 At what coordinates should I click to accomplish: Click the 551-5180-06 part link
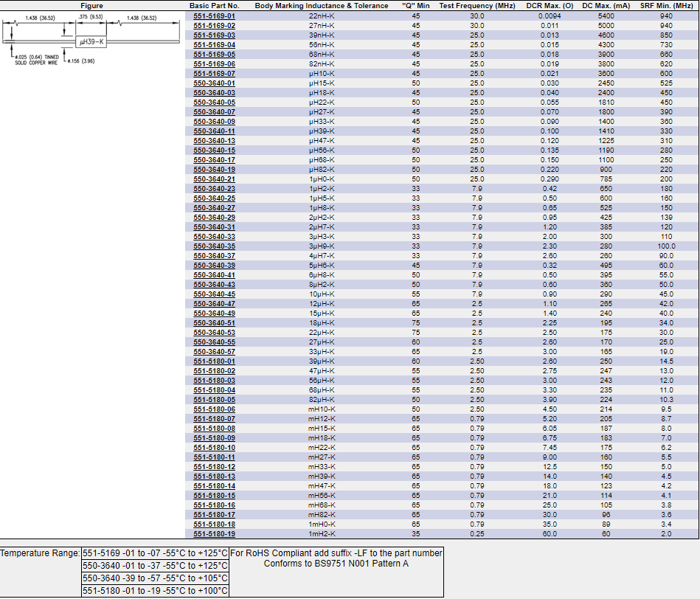[x=214, y=409]
